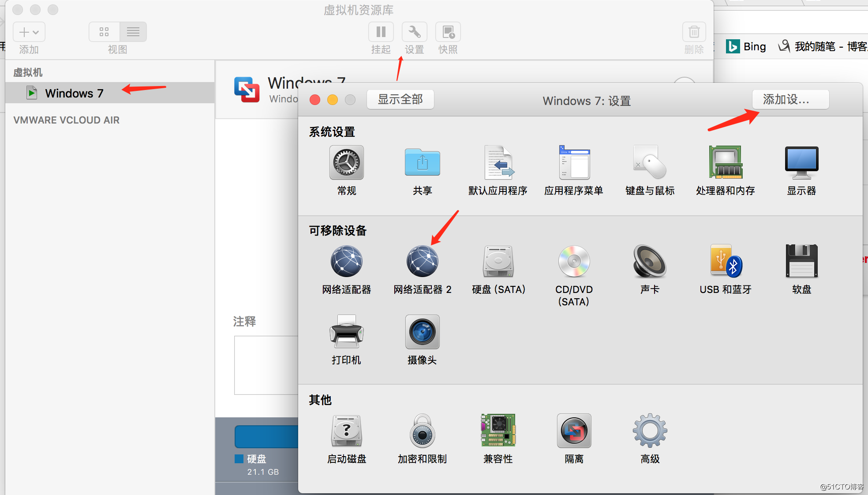Open 加密和限制 settings
The height and width of the screenshot is (495, 868).
[423, 431]
